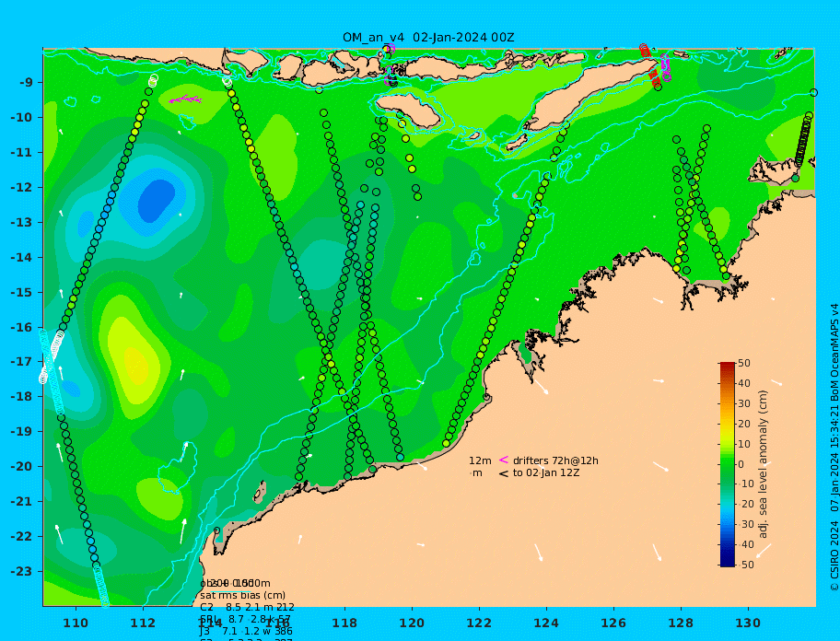Click the '118' longitude axis label
The height and width of the screenshot is (641, 840).
coord(345,624)
